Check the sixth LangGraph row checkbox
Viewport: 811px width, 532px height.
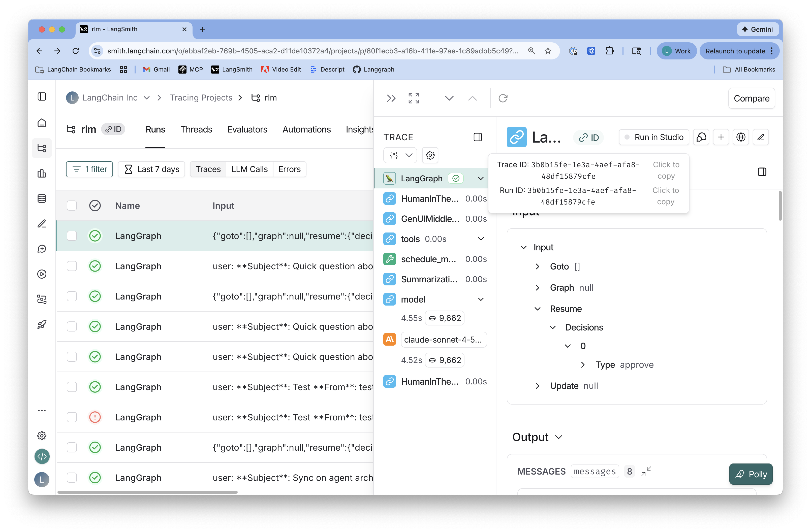click(72, 387)
